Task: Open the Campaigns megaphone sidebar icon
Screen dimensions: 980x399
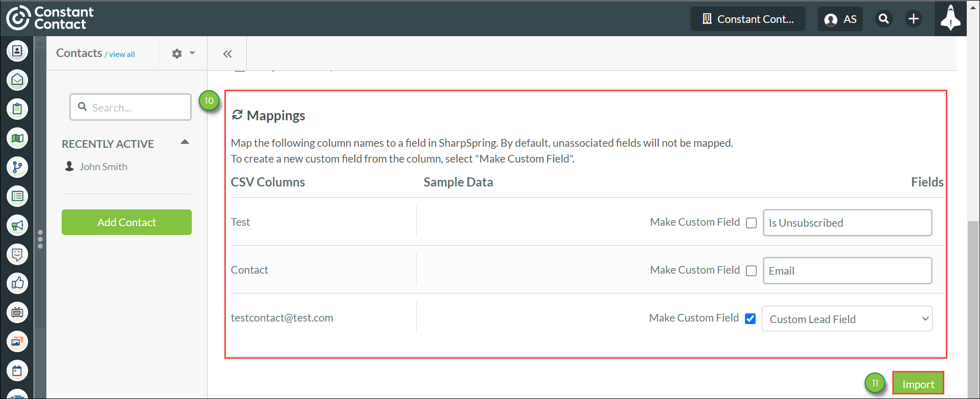Action: (17, 225)
